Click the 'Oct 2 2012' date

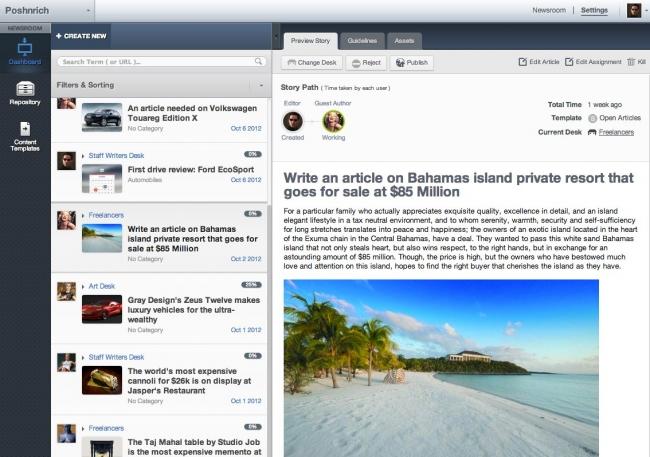point(246,259)
